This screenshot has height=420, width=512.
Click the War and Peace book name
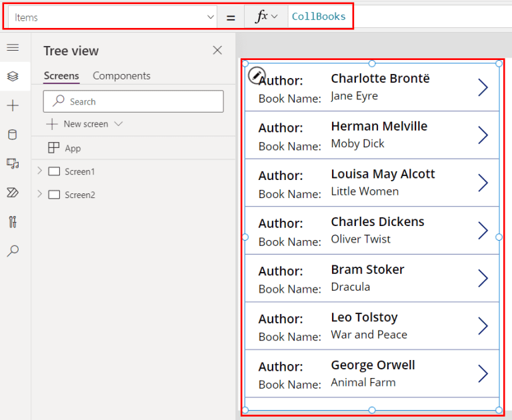click(369, 335)
